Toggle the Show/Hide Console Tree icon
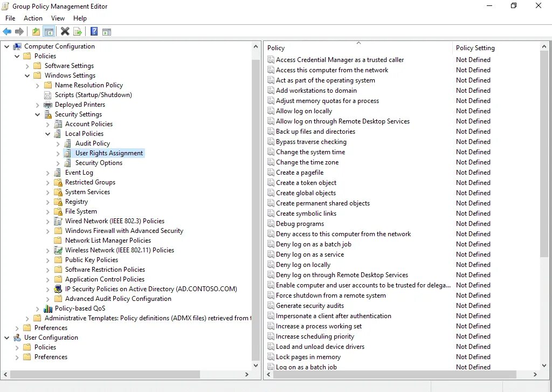Image resolution: width=552 pixels, height=392 pixels. (x=49, y=32)
